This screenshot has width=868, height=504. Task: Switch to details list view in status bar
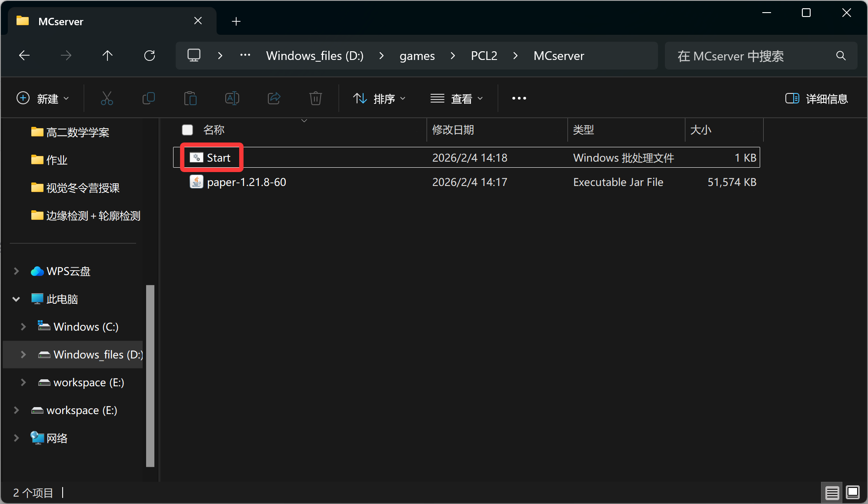coord(832,492)
